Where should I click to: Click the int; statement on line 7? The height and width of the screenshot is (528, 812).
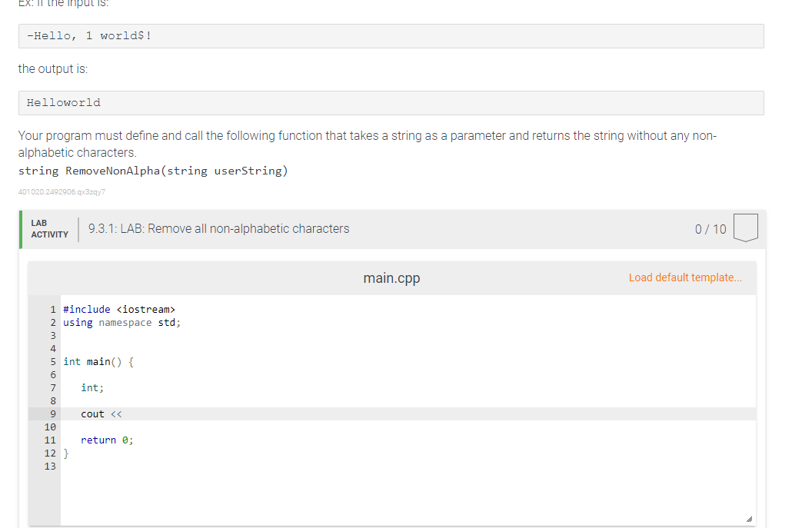(92, 387)
